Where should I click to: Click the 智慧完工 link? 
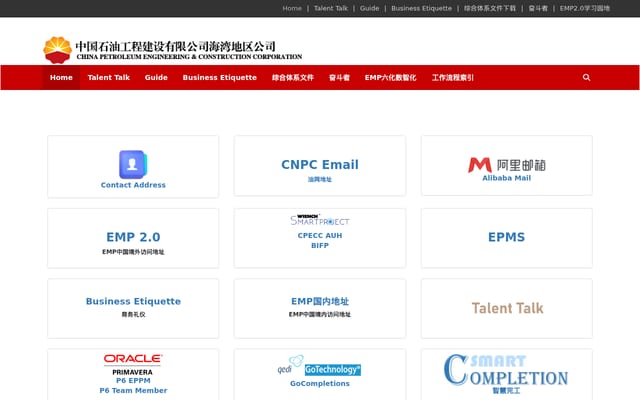pyautogui.click(x=506, y=391)
